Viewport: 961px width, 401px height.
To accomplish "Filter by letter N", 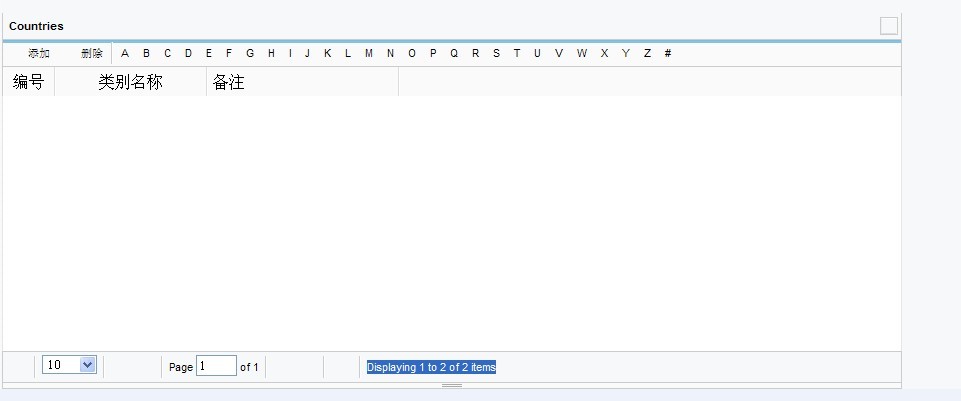I will pyautogui.click(x=390, y=53).
